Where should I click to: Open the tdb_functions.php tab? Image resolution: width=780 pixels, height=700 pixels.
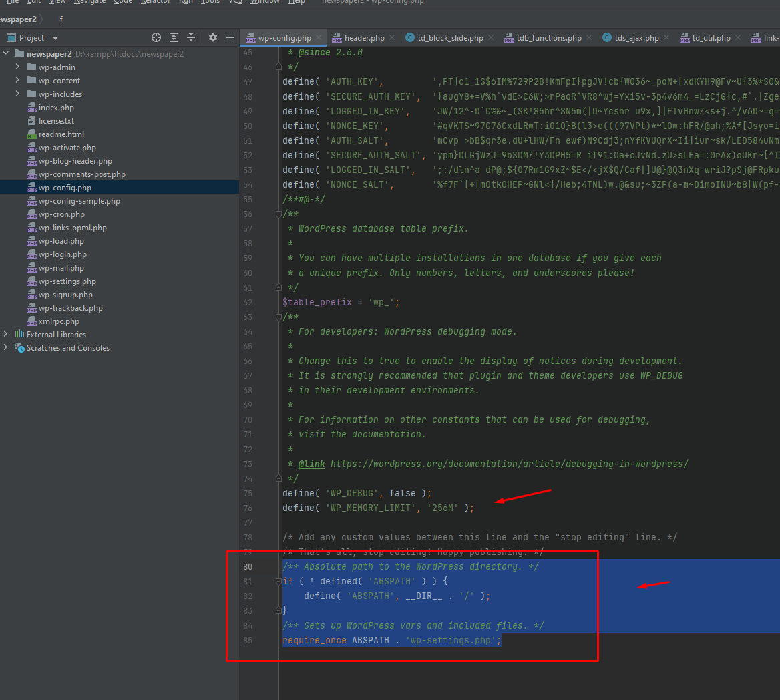(x=549, y=38)
